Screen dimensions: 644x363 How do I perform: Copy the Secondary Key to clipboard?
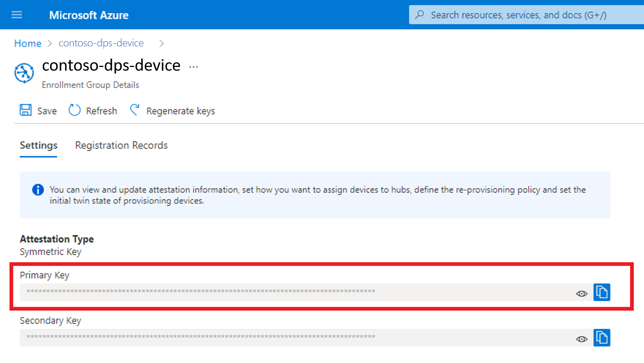pyautogui.click(x=602, y=338)
